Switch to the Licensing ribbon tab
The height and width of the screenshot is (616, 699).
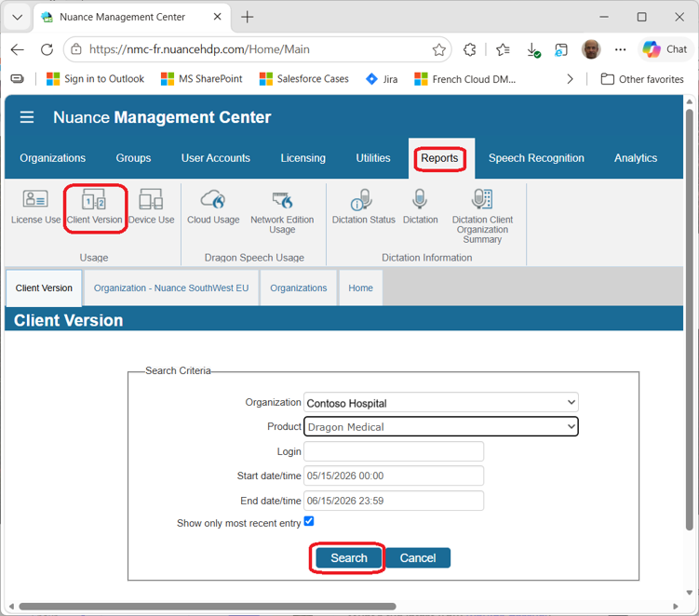[x=303, y=158]
